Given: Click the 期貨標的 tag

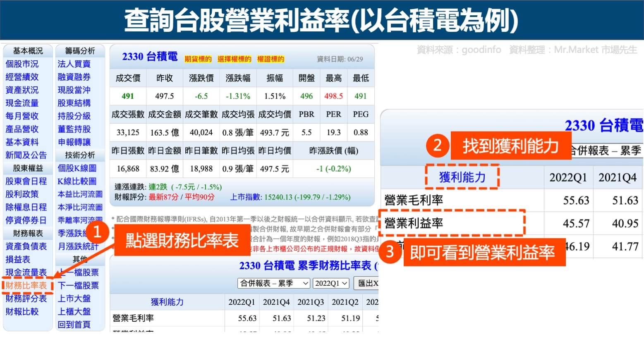Looking at the screenshot, I should pyautogui.click(x=198, y=59).
